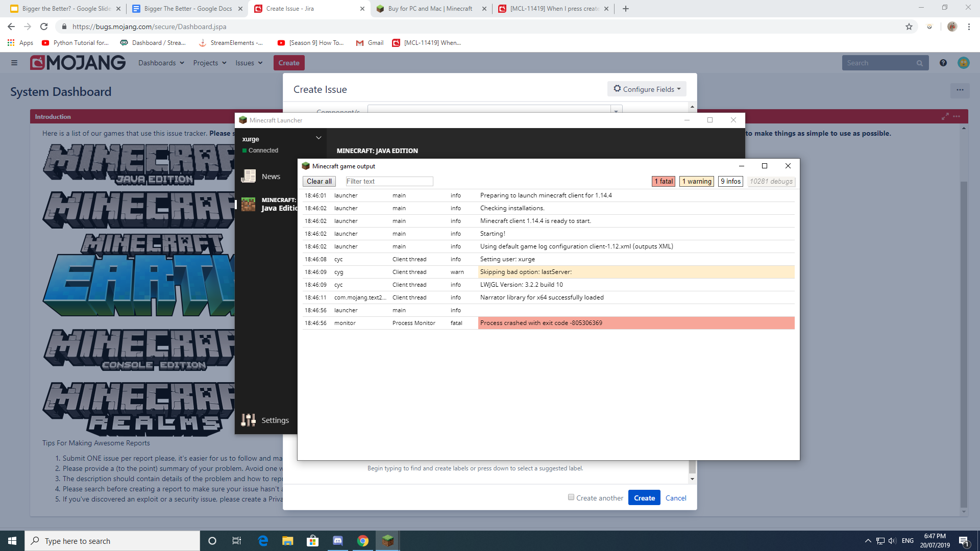Open the Issues menu in Jira header
Viewport: 980px width, 551px height.
tap(249, 63)
